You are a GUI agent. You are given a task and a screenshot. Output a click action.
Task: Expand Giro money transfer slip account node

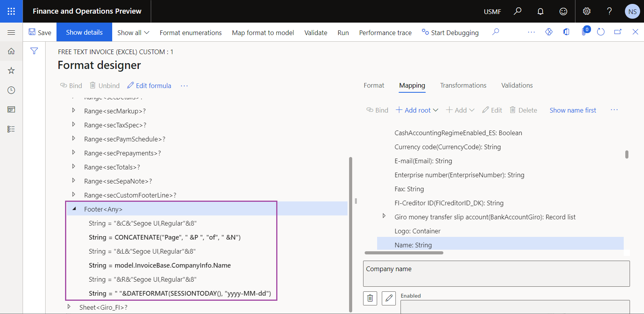pyautogui.click(x=384, y=216)
